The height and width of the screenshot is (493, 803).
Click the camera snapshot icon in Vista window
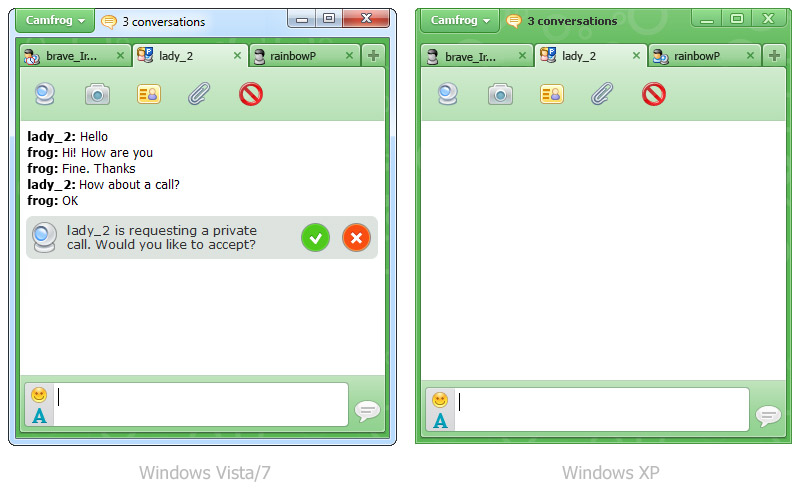click(x=97, y=95)
